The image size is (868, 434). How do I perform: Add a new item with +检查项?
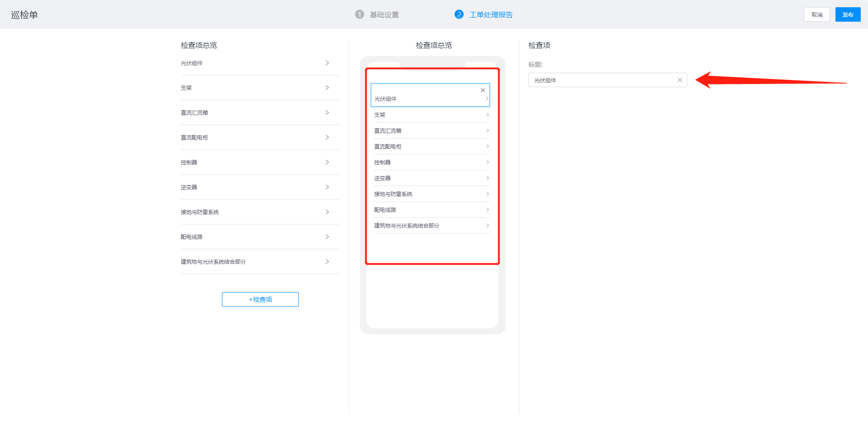click(260, 299)
